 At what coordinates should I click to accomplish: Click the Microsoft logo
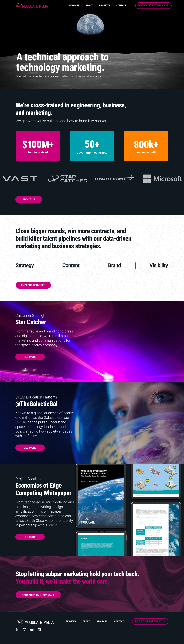tap(162, 178)
